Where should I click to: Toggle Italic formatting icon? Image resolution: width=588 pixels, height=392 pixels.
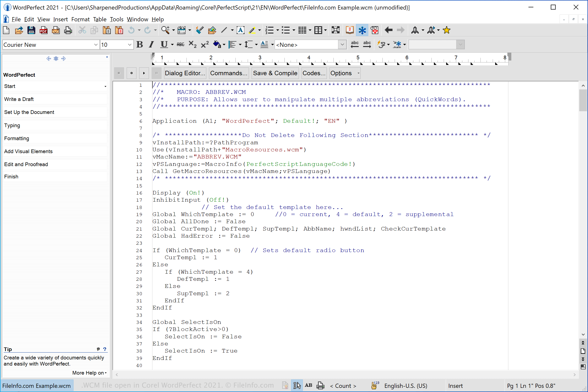(x=151, y=45)
